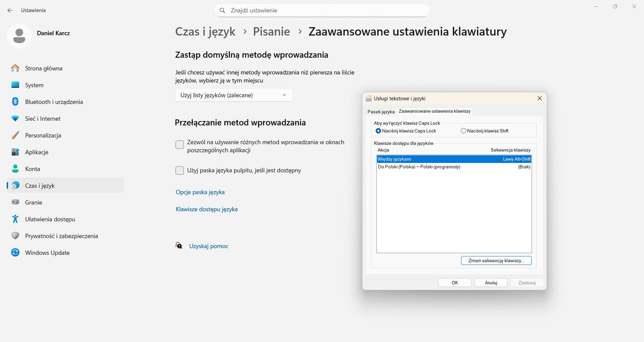Switch to the Pasek języka tab
Image resolution: width=644 pixels, height=342 pixels.
click(x=381, y=111)
